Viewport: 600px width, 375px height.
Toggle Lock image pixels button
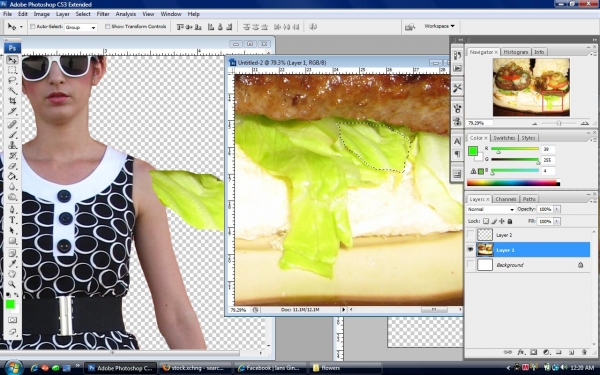pyautogui.click(x=494, y=221)
